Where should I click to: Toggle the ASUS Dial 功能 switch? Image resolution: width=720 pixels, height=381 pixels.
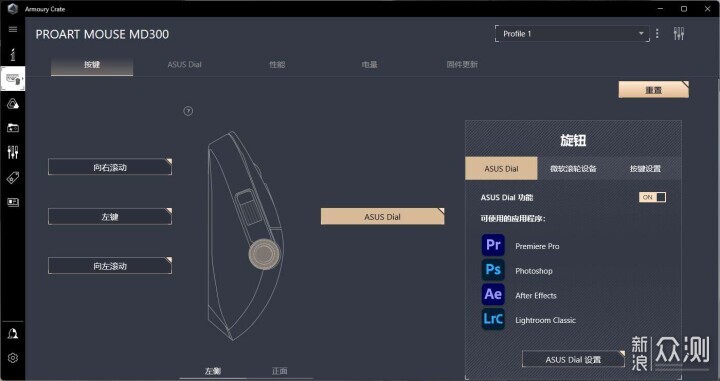(x=652, y=197)
